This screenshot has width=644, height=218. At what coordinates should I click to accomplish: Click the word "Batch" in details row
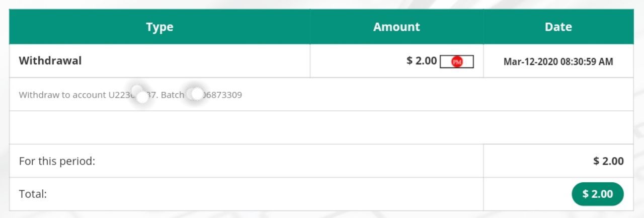(x=173, y=95)
